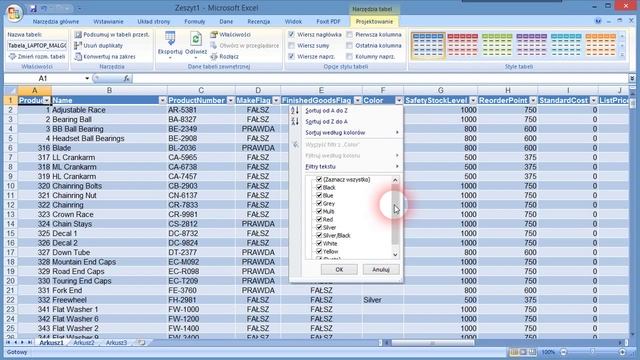This screenshot has height=360, width=640.
Task: Convert table with Konwertuj na zakres
Action: point(105,57)
